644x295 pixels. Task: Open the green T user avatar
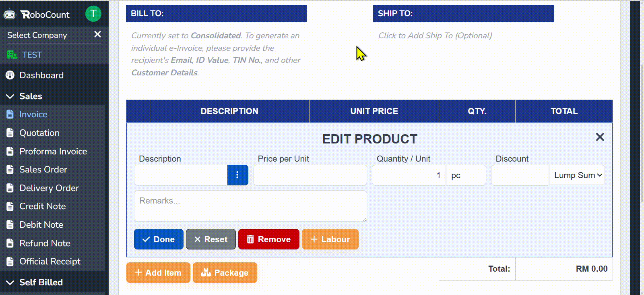tap(93, 14)
